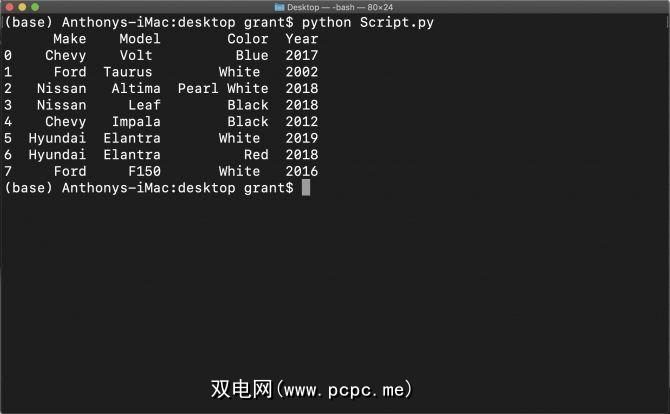
Task: Click 'White' in the F150 row
Action: pos(239,171)
